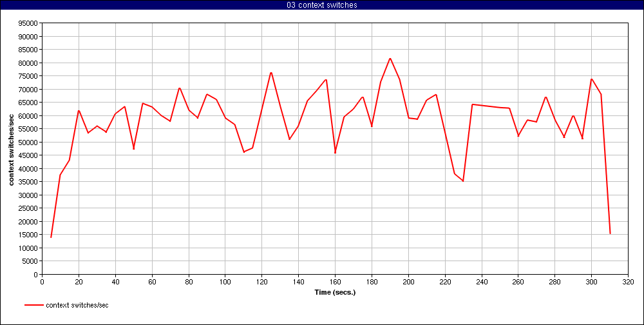The width and height of the screenshot is (644, 325).
Task: Click the 85000 y-axis tick label
Action: click(x=29, y=50)
